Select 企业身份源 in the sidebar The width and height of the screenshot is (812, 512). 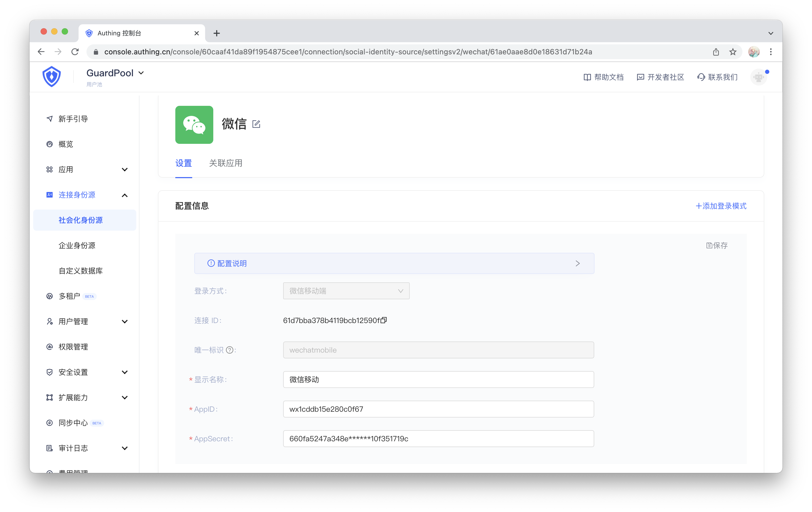pyautogui.click(x=77, y=245)
